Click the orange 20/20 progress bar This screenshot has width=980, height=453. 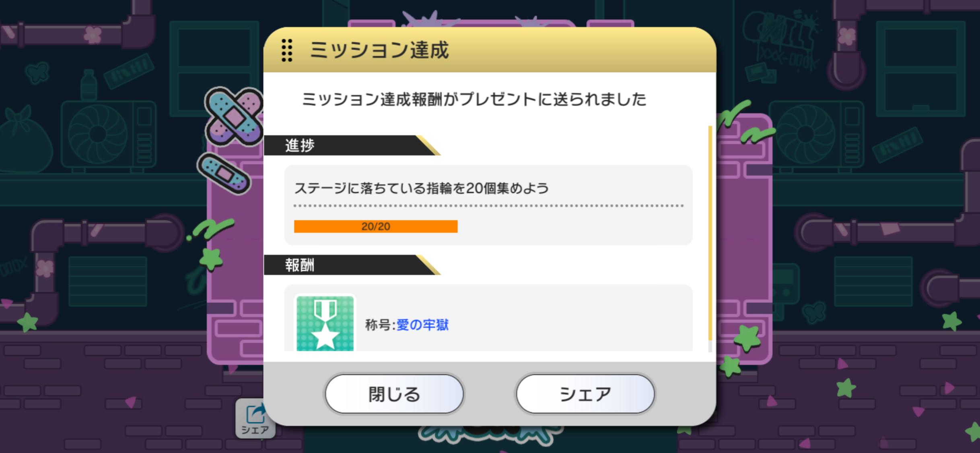[x=376, y=226]
